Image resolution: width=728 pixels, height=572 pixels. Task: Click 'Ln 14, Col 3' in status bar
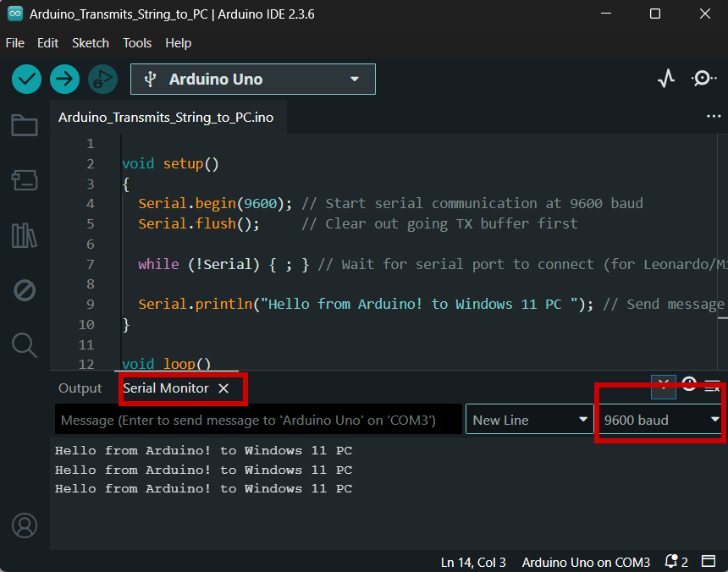(x=473, y=562)
